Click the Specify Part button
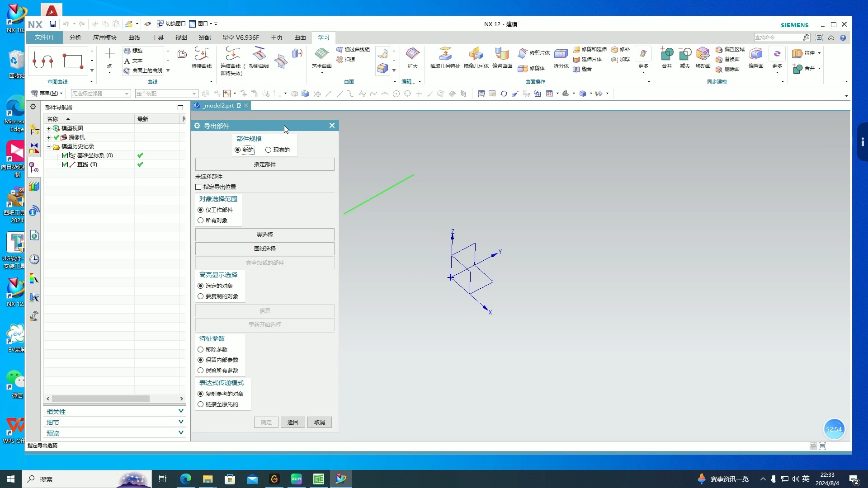The height and width of the screenshot is (488, 868). click(x=264, y=164)
